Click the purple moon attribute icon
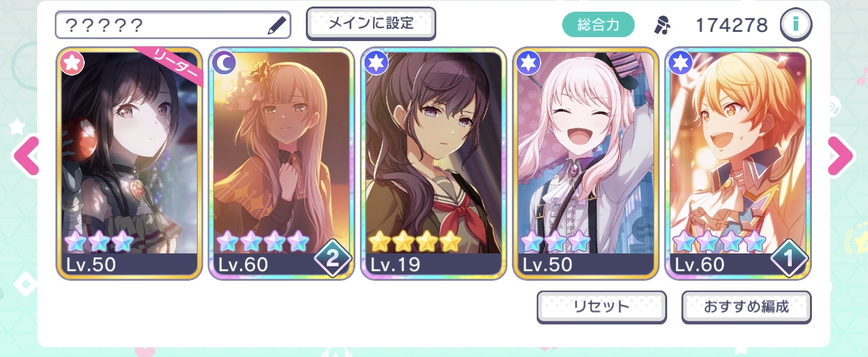The image size is (868, 357). [223, 62]
